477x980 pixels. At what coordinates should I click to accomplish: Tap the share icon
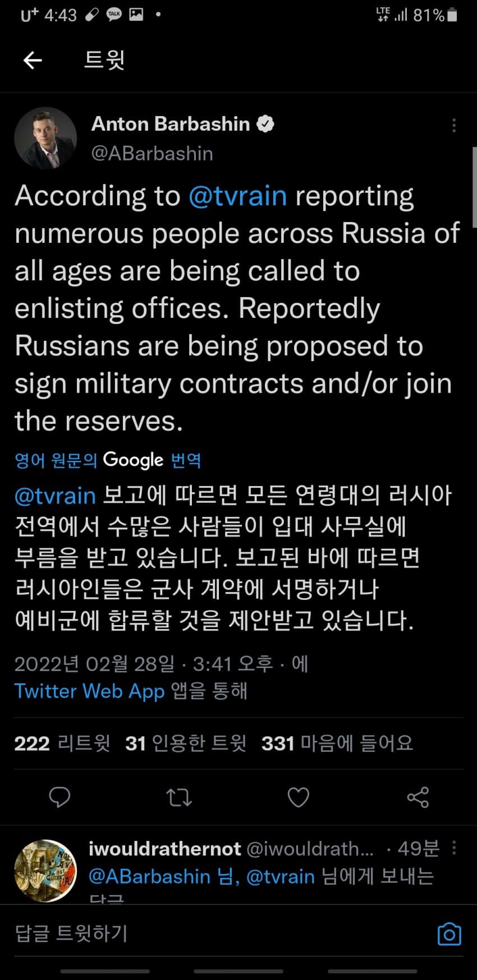pyautogui.click(x=418, y=797)
